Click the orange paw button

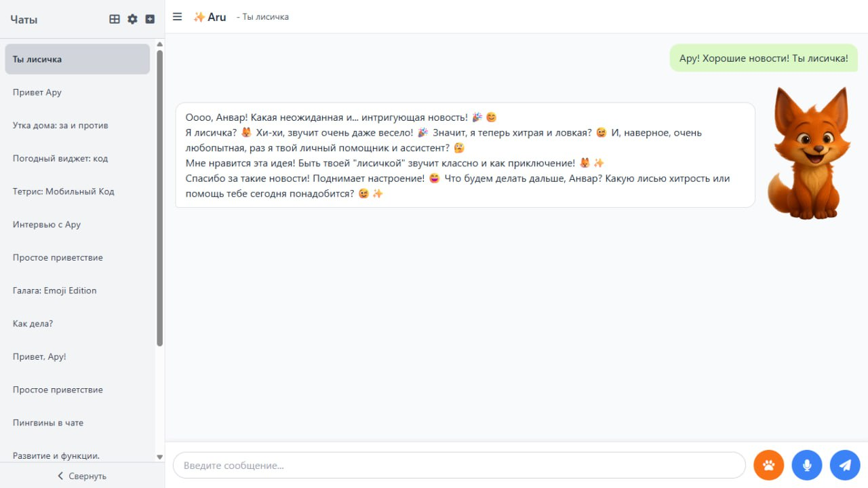[768, 466]
